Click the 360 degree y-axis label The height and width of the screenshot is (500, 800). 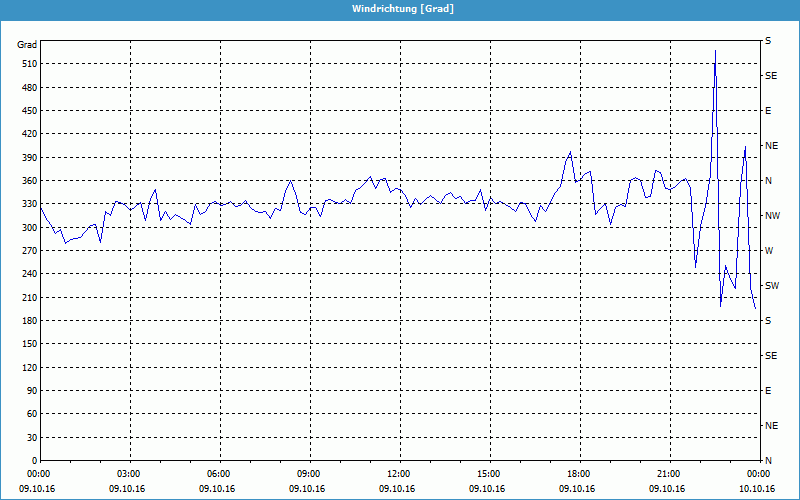coord(27,181)
